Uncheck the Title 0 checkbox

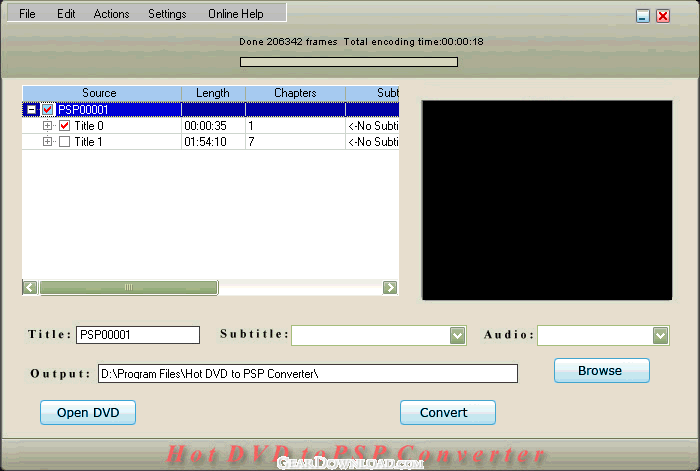tap(65, 125)
